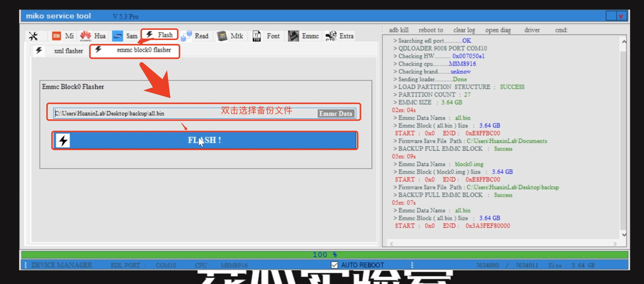The width and height of the screenshot is (644, 284).
Task: Run adb kill command
Action: point(399,30)
